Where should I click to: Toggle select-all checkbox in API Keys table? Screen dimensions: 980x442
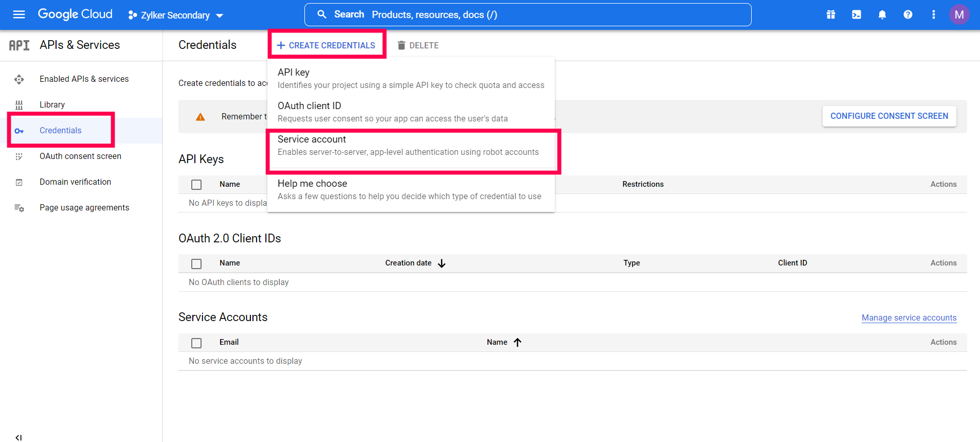tap(196, 185)
